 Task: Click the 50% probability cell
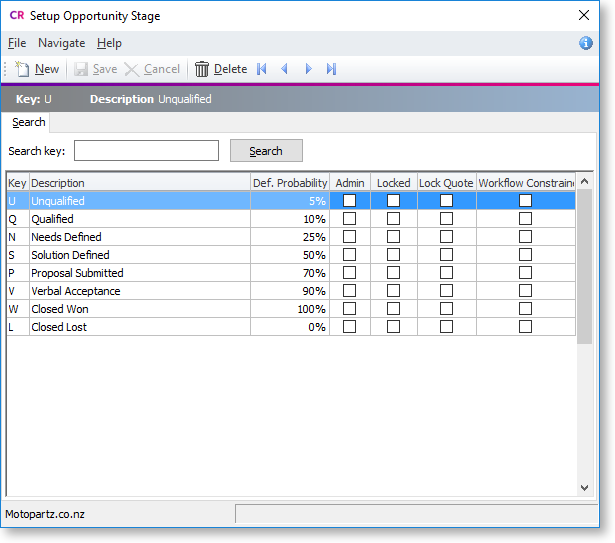point(290,255)
